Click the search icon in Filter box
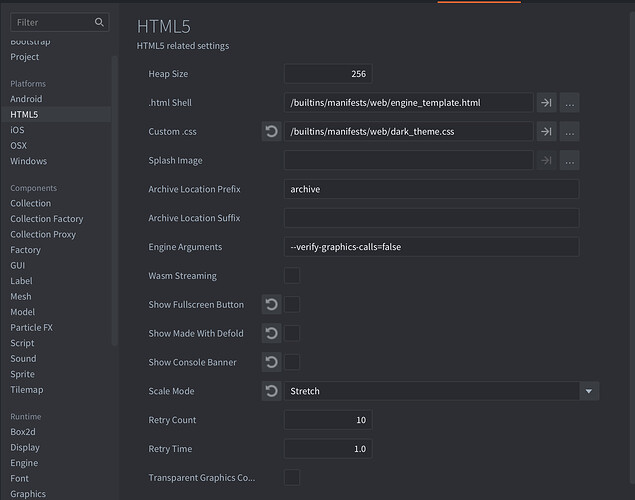This screenshot has width=635, height=500. click(x=100, y=22)
